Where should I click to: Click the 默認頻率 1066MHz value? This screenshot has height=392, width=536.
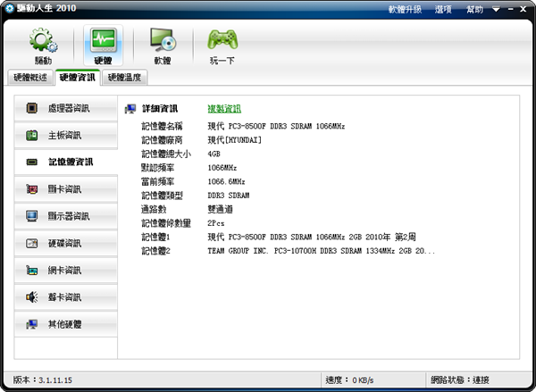point(222,168)
